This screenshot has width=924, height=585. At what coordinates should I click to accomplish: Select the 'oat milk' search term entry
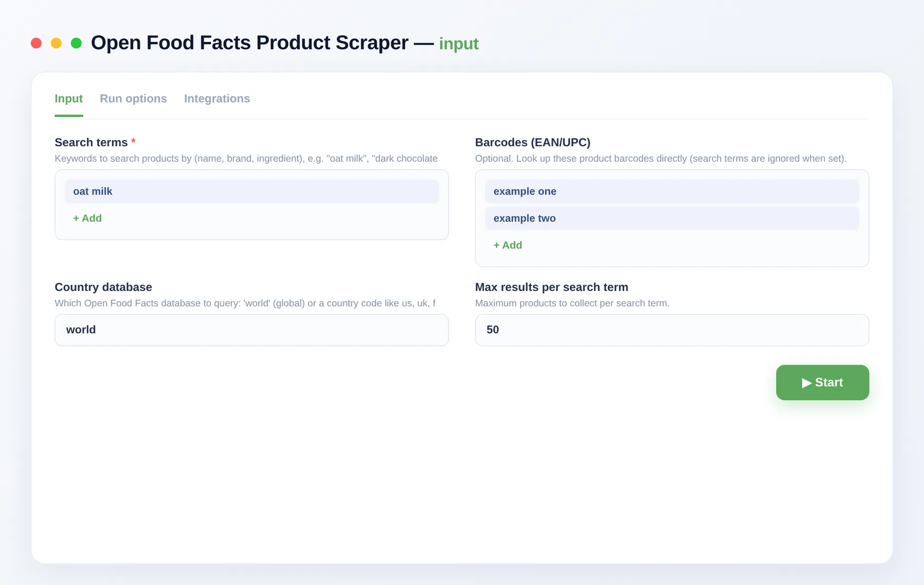click(x=252, y=191)
